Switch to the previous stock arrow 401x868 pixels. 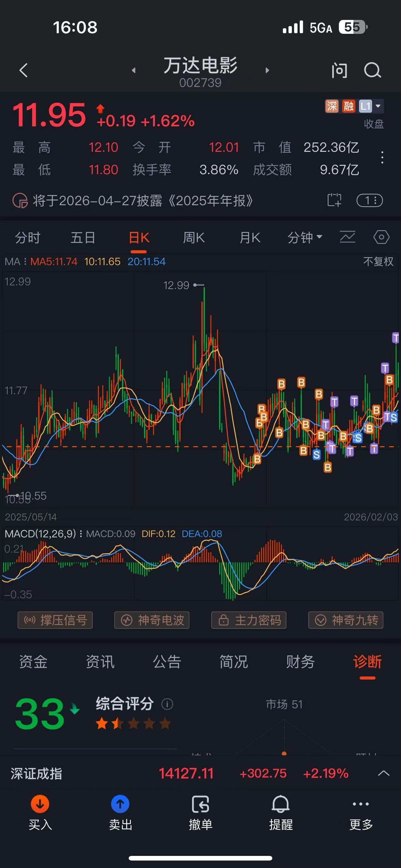pyautogui.click(x=134, y=70)
